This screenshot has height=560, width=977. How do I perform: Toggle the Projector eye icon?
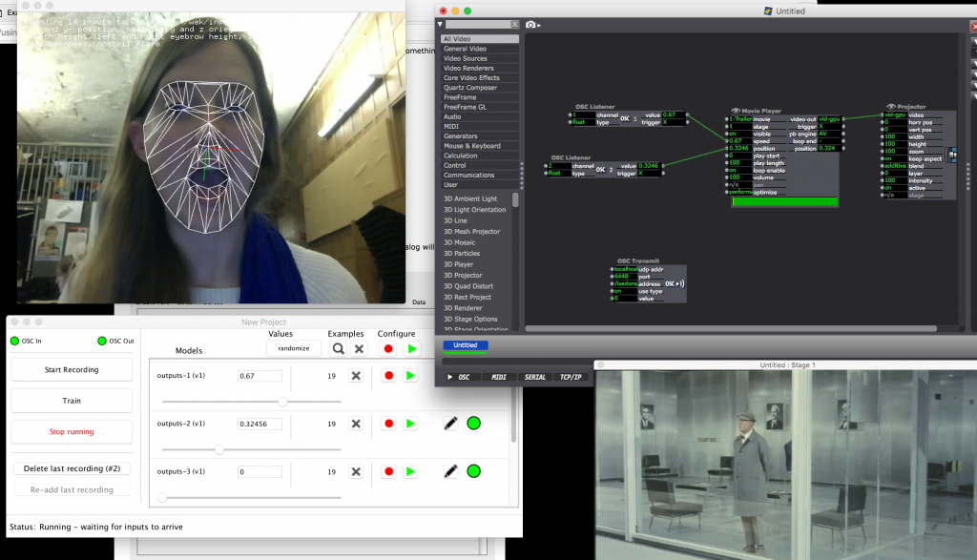tap(891, 107)
